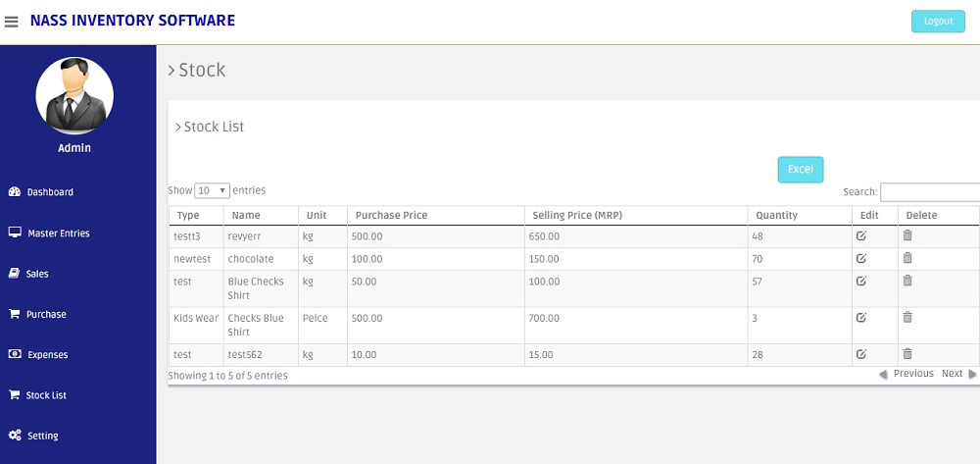
Task: Click the edit icon for revyerr row
Action: (x=860, y=235)
